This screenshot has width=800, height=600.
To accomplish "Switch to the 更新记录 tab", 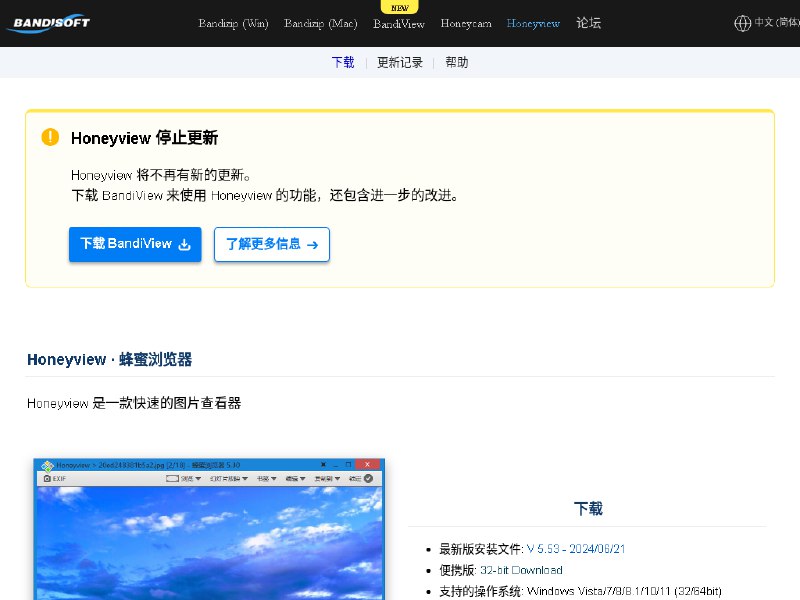I will click(x=399, y=61).
